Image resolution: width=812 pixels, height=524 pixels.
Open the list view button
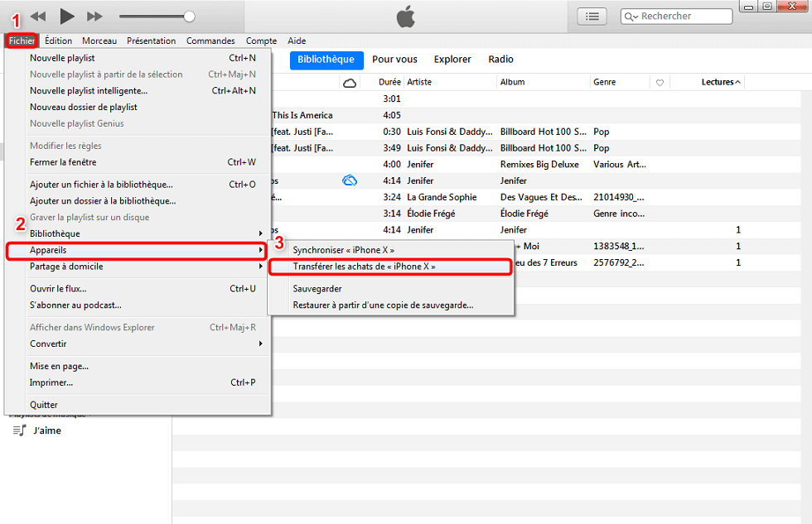592,16
